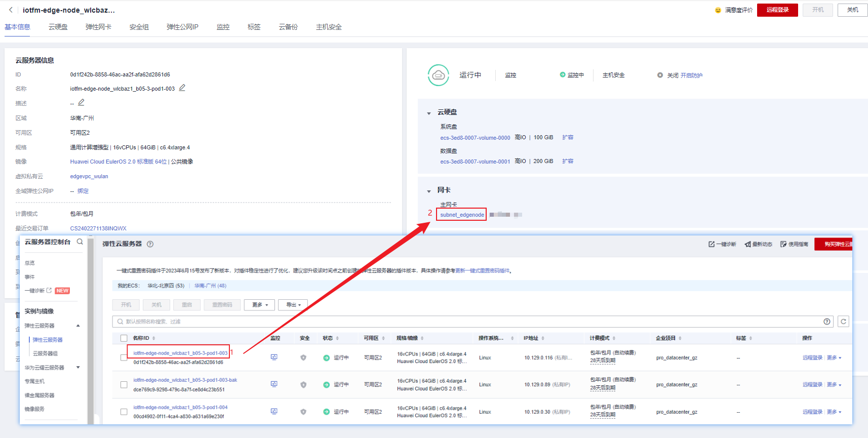868x438 pixels.
Task: Open the subnet_edgenode link
Action: click(x=462, y=215)
